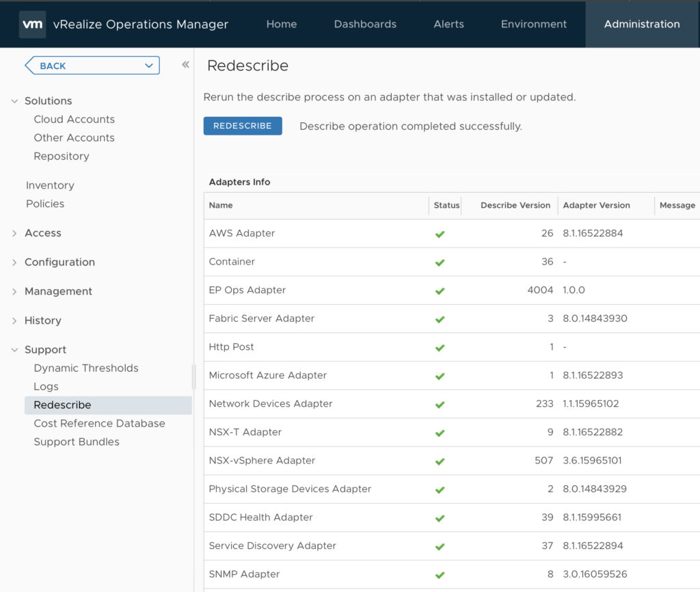This screenshot has height=592, width=700.
Task: Select the Fabric Server Adapter name cell
Action: pos(262,319)
